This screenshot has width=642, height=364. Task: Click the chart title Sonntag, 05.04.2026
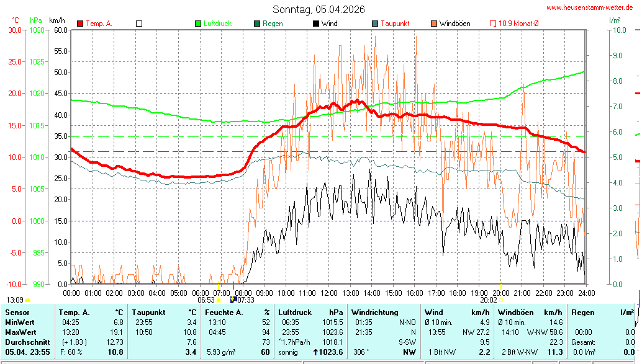[319, 9]
